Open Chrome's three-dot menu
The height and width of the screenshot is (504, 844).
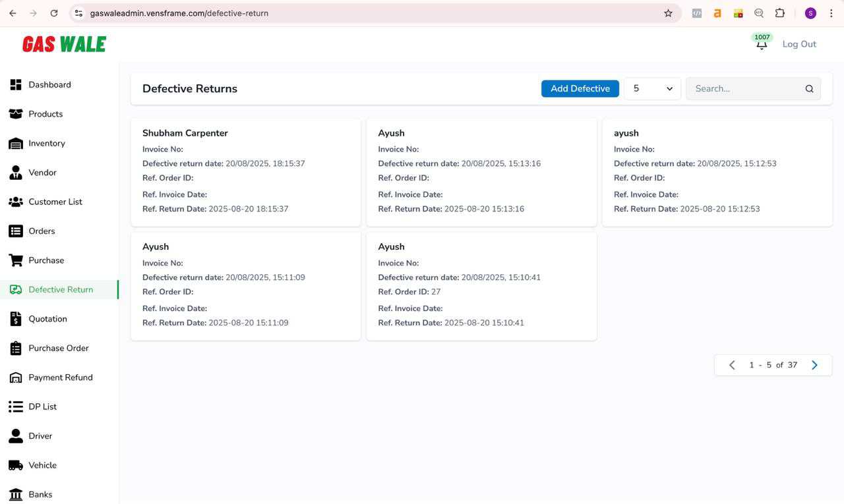[831, 13]
